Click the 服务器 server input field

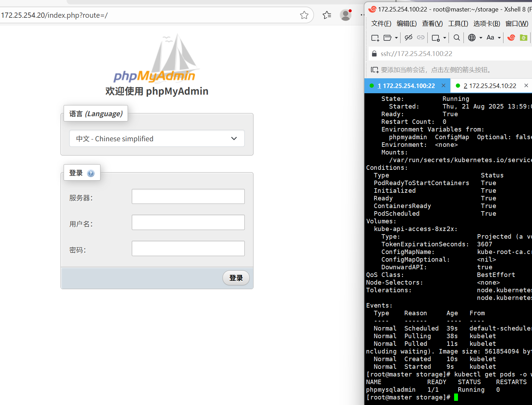pyautogui.click(x=188, y=197)
